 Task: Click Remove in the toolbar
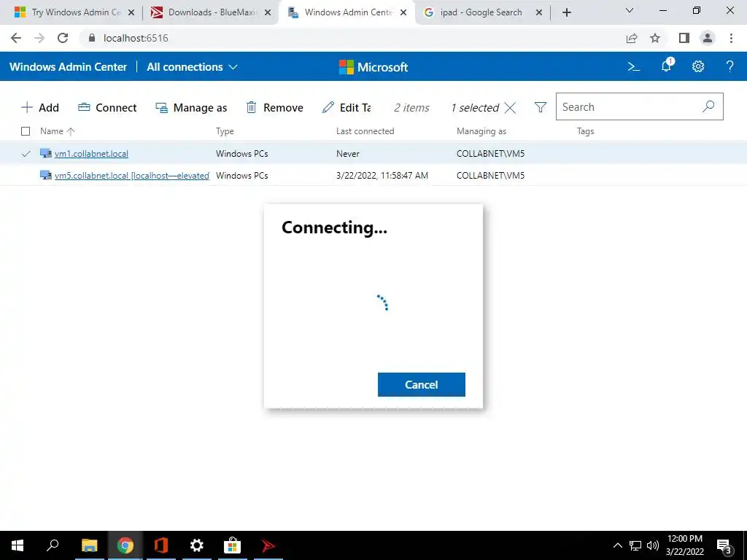[x=274, y=108]
